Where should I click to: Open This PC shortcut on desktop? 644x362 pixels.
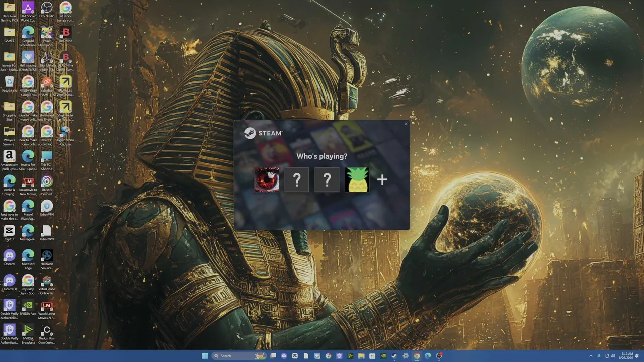tap(47, 160)
